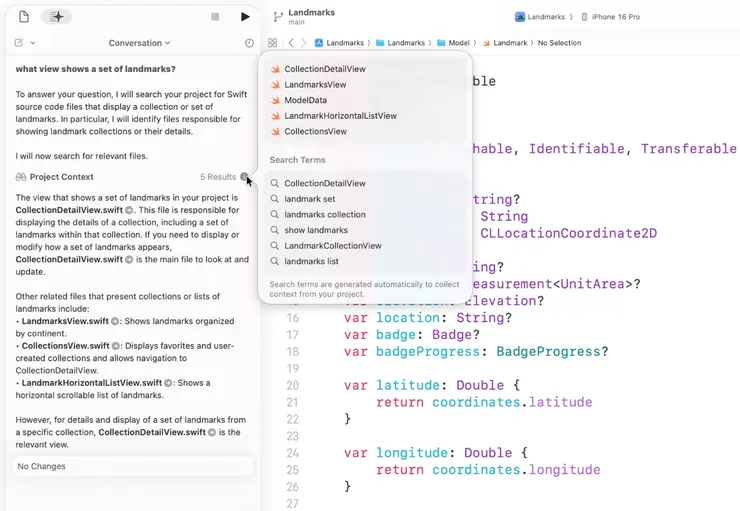Click line number 24 in gutter
Viewport: 740px width, 511px height.
tap(293, 453)
